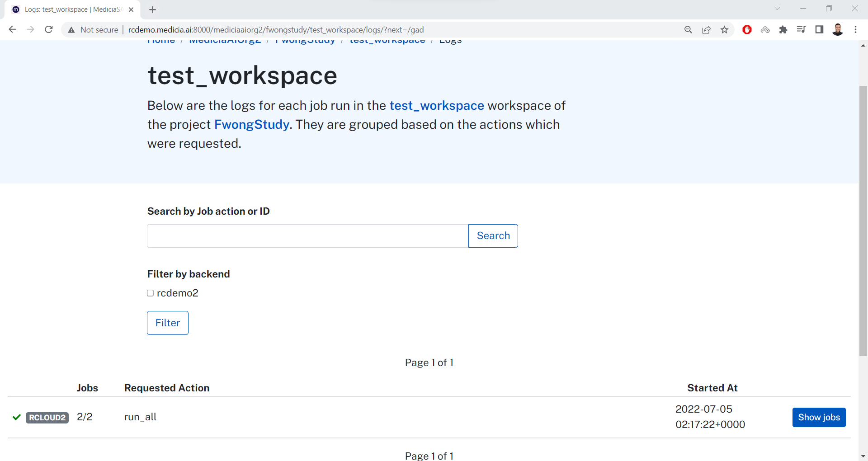Click the Search button
The image size is (868, 461).
click(x=493, y=236)
